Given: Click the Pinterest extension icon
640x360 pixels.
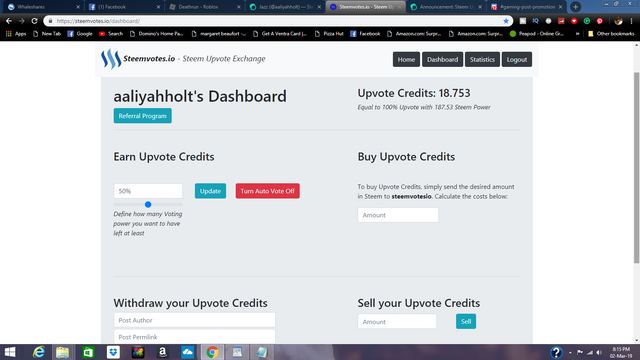Looking at the screenshot, I should (x=600, y=21).
